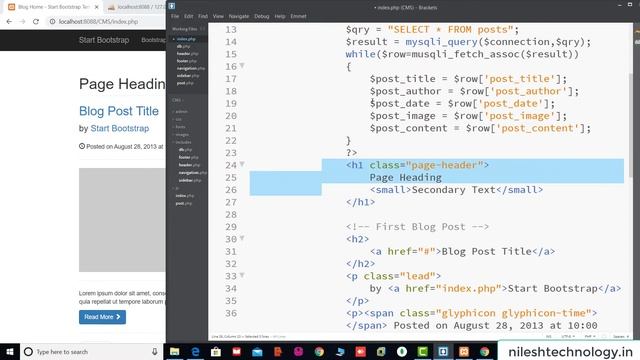Open navigation.php under the includes folder
Image resolution: width=640 pixels, height=360 pixels.
pos(192,173)
